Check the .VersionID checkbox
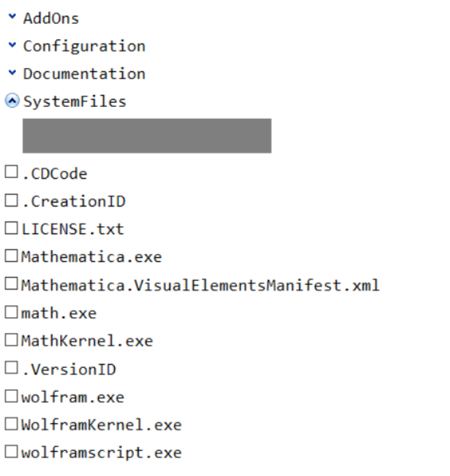This screenshot has width=450, height=476. [x=11, y=369]
